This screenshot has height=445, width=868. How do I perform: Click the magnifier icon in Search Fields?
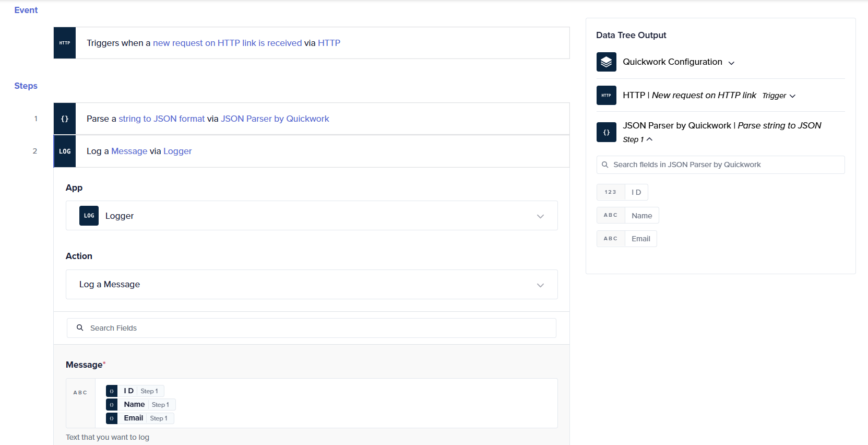point(80,327)
